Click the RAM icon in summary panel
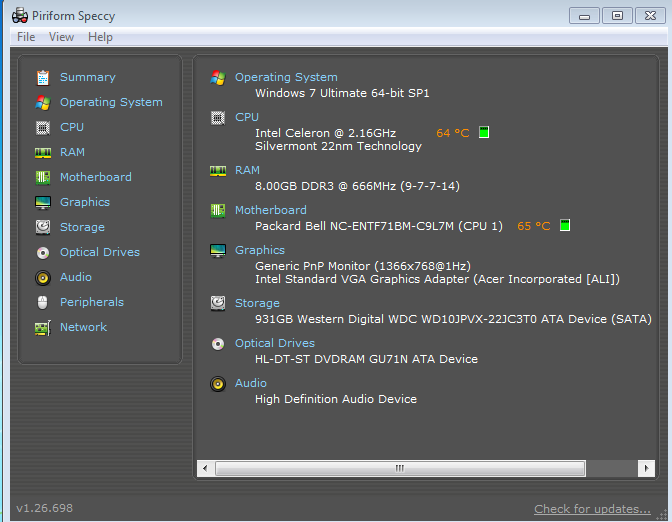 click(x=218, y=171)
